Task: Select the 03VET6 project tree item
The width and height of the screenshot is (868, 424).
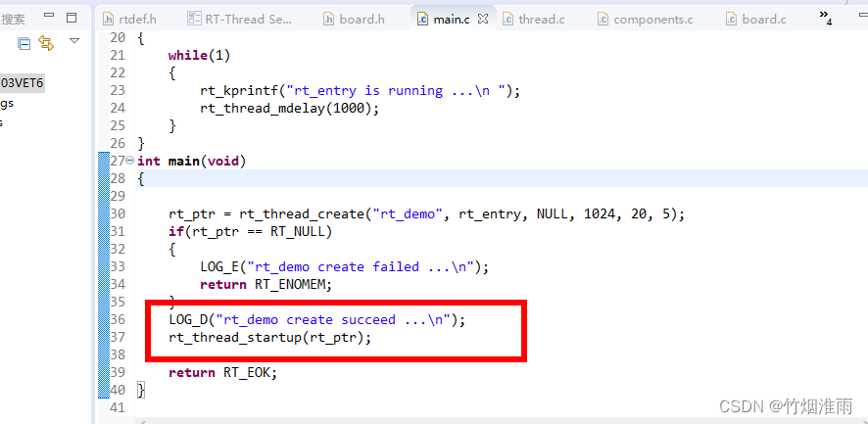Action: 23,83
